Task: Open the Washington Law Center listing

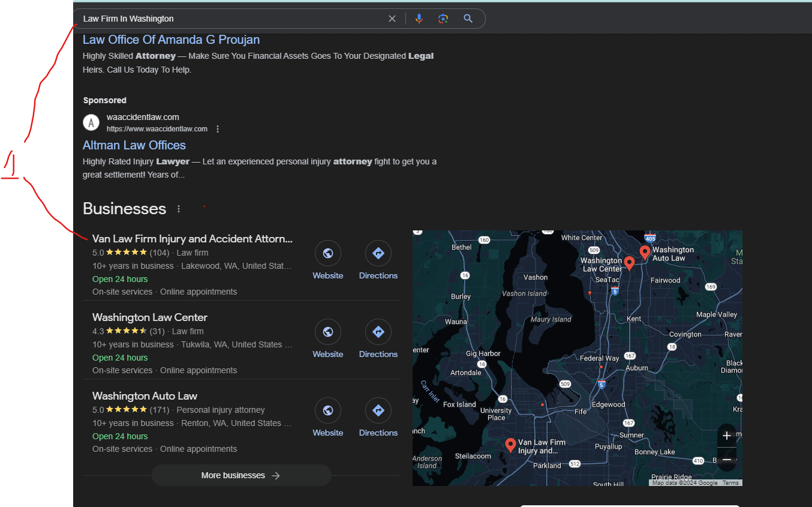Action: [x=150, y=317]
